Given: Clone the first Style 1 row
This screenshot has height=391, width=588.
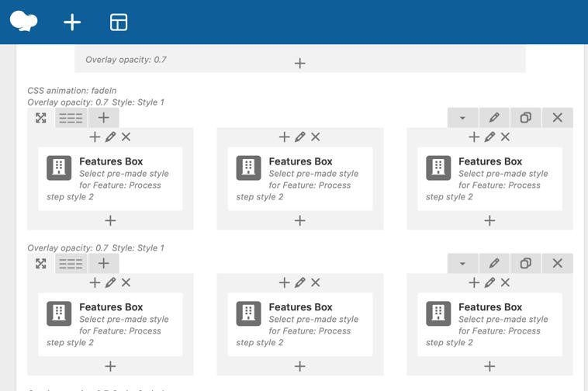Looking at the screenshot, I should pyautogui.click(x=525, y=118).
